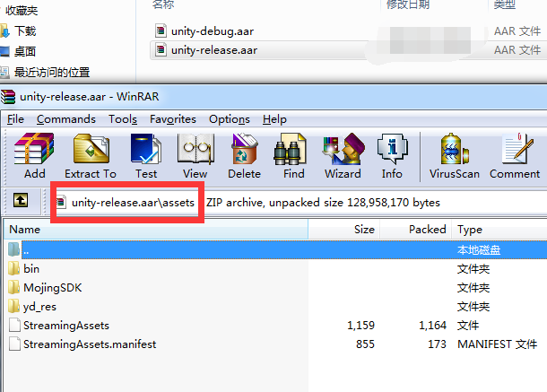
Task: Click the Info toolbar icon
Action: click(393, 149)
